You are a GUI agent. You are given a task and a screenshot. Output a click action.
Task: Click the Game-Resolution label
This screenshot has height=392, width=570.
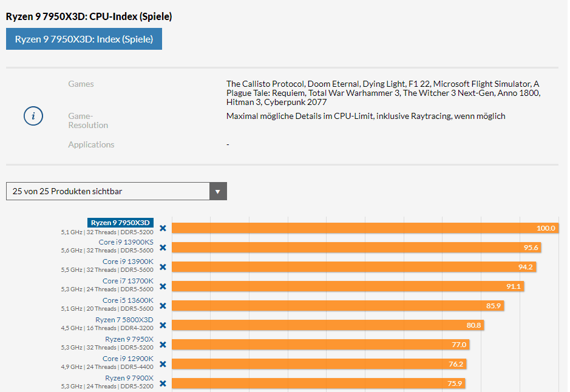point(88,121)
